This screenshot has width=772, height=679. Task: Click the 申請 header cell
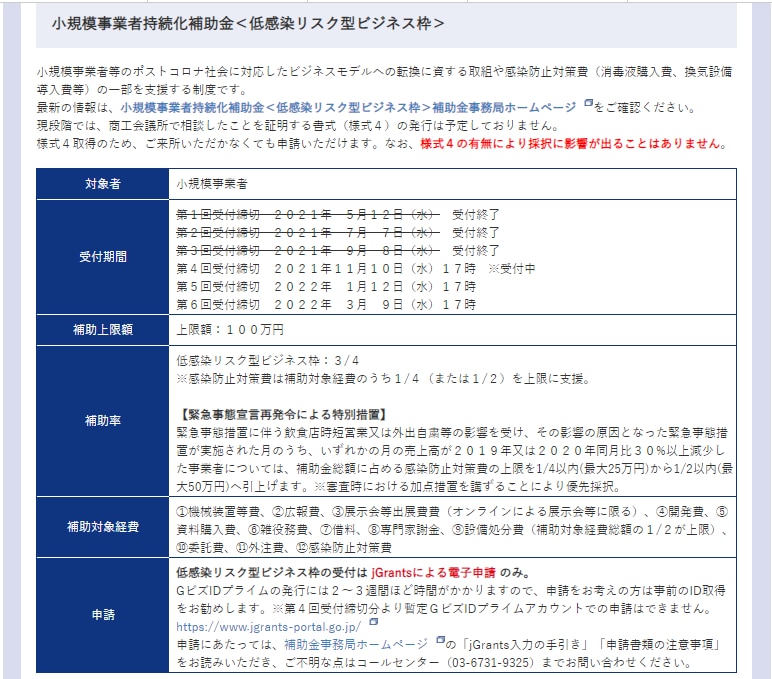click(102, 614)
